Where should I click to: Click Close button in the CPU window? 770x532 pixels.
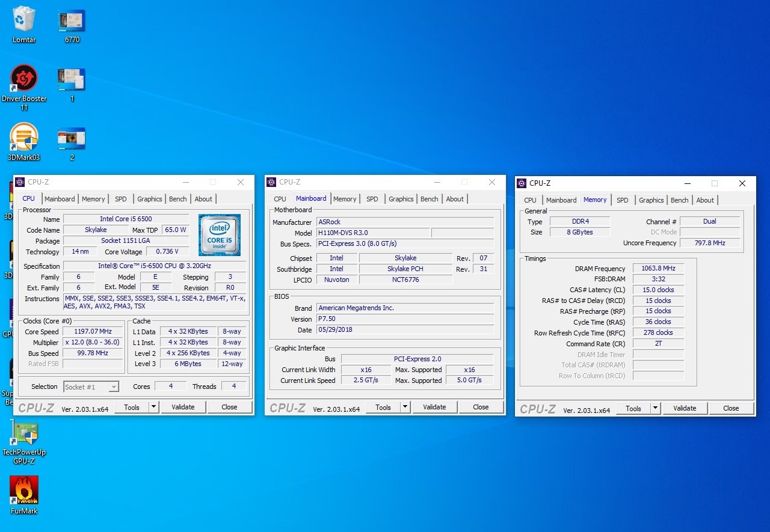coord(229,407)
